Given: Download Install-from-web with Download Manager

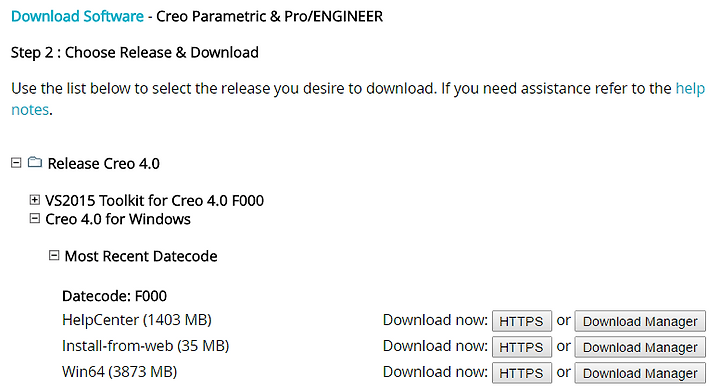Looking at the screenshot, I should pyautogui.click(x=640, y=347).
